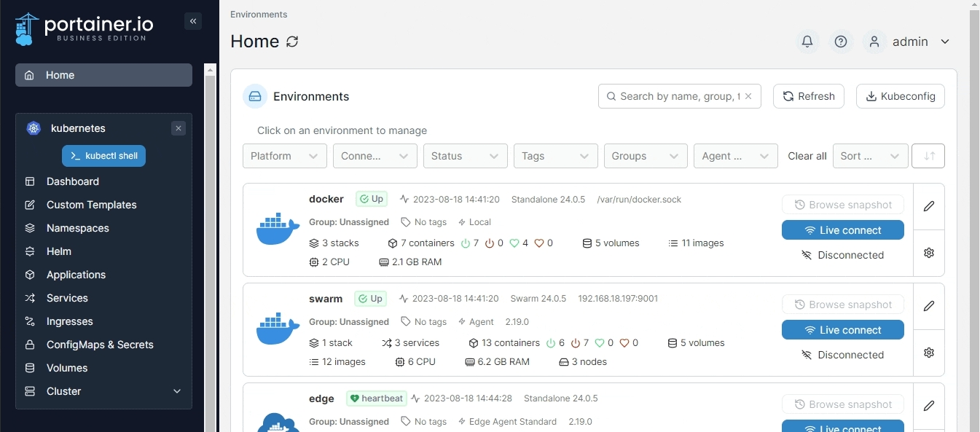Download the Kubeconfig file

(x=900, y=96)
